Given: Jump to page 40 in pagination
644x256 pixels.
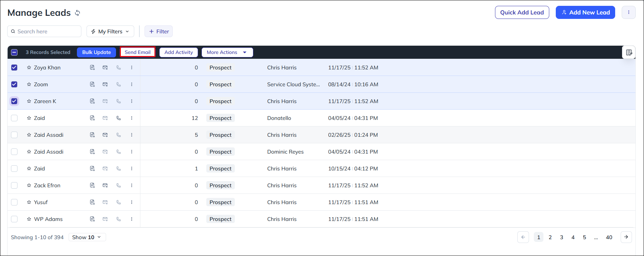Looking at the screenshot, I should 609,237.
